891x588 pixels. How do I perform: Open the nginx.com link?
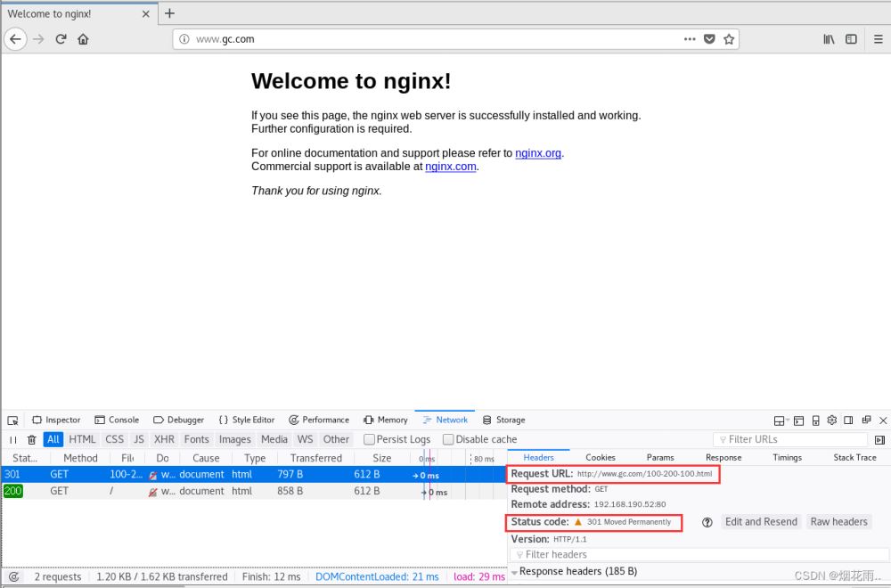pyautogui.click(x=451, y=167)
